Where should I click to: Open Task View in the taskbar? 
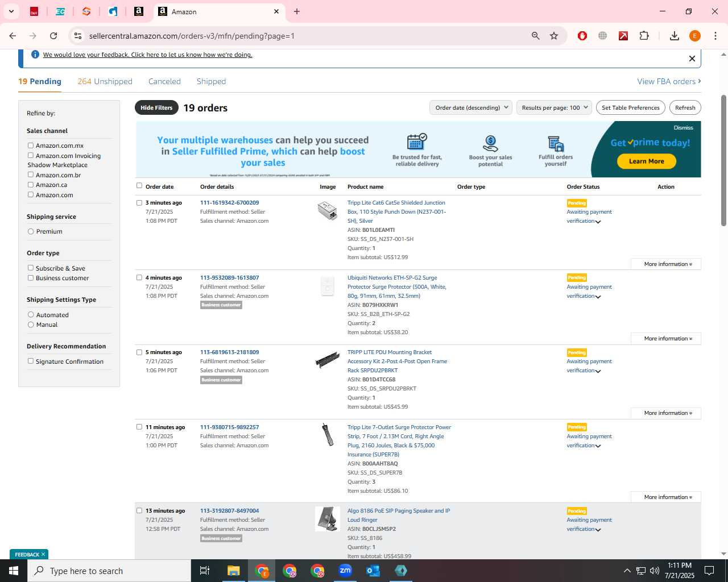point(205,571)
